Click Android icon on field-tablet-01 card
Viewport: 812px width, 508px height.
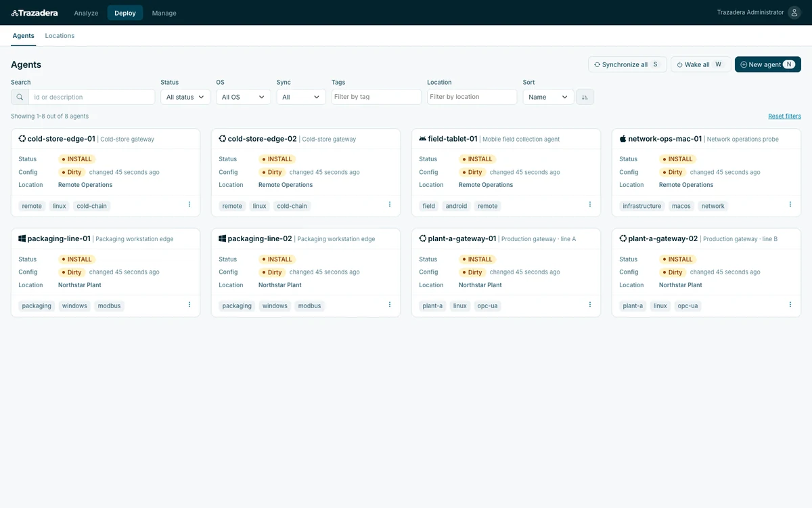(x=423, y=139)
